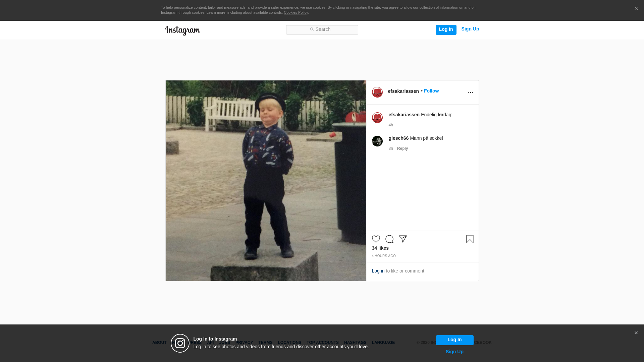The image size is (644, 362).
Task: Close the bottom login banner
Action: coord(636,333)
